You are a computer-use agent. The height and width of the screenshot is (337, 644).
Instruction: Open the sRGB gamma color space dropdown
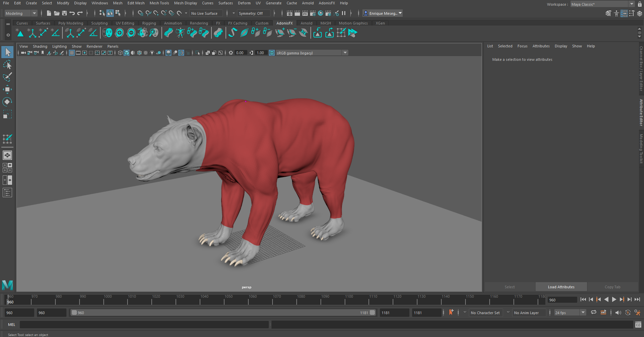tap(345, 53)
